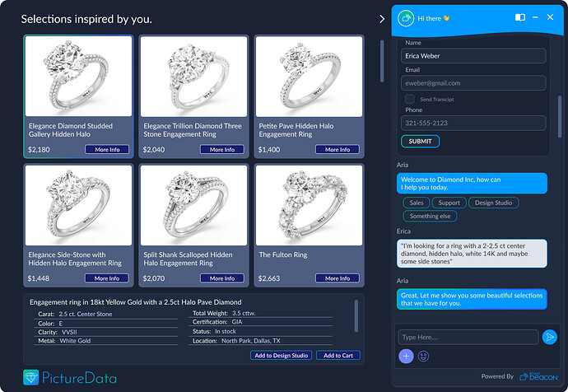
Task: Click the Add to Cart button
Action: (338, 356)
